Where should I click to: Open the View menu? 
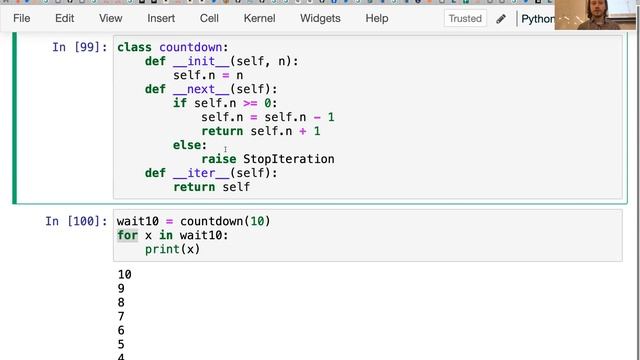pyautogui.click(x=111, y=18)
